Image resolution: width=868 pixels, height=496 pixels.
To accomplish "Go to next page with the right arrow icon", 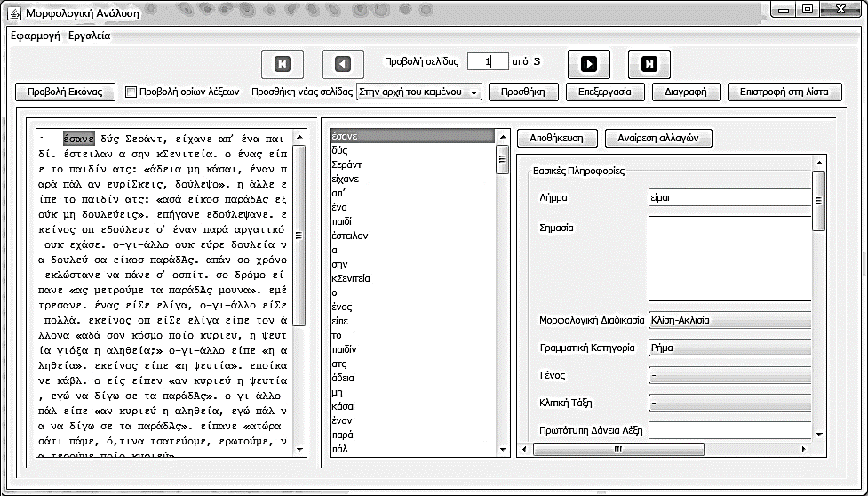I will pos(589,64).
